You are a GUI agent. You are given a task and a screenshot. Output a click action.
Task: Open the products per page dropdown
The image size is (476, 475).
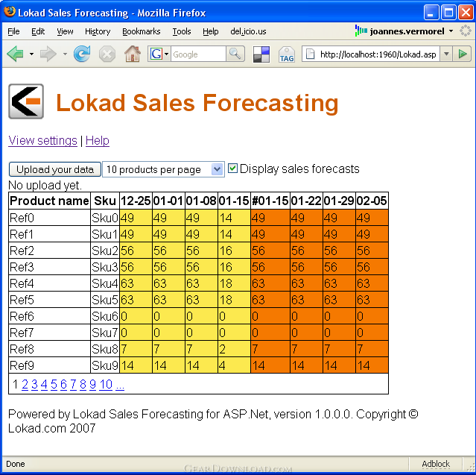point(163,169)
